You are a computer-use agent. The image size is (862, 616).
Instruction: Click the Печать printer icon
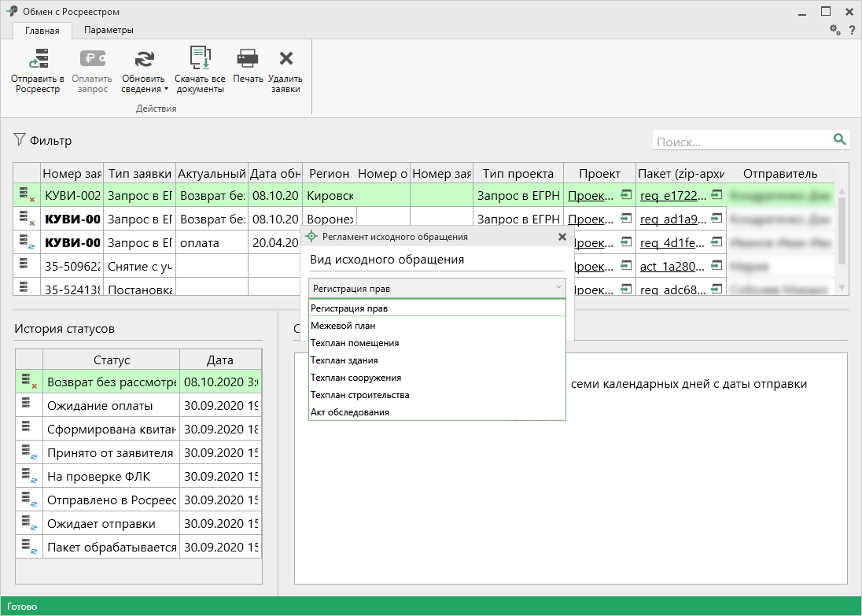click(x=248, y=60)
